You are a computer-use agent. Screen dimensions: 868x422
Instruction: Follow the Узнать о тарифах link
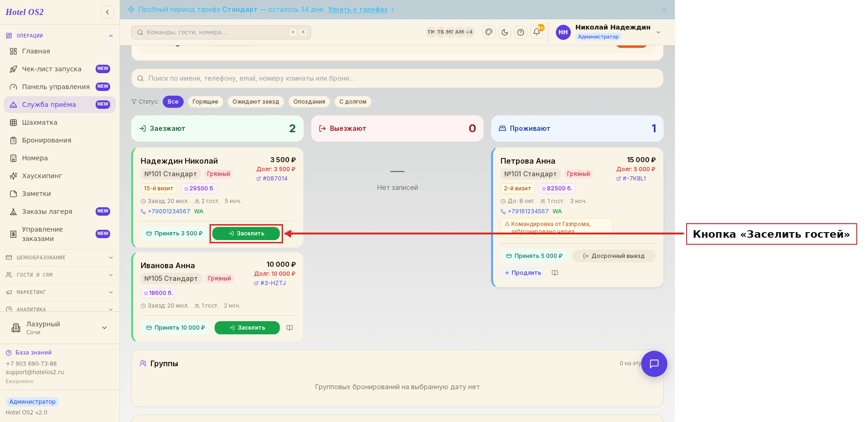[x=358, y=9]
